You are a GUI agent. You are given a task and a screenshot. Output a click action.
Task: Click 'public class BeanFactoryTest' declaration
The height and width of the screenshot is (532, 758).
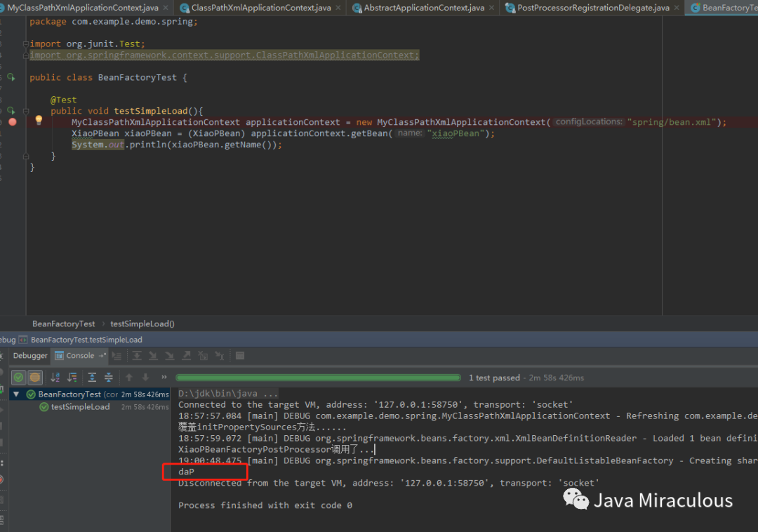[x=103, y=77]
